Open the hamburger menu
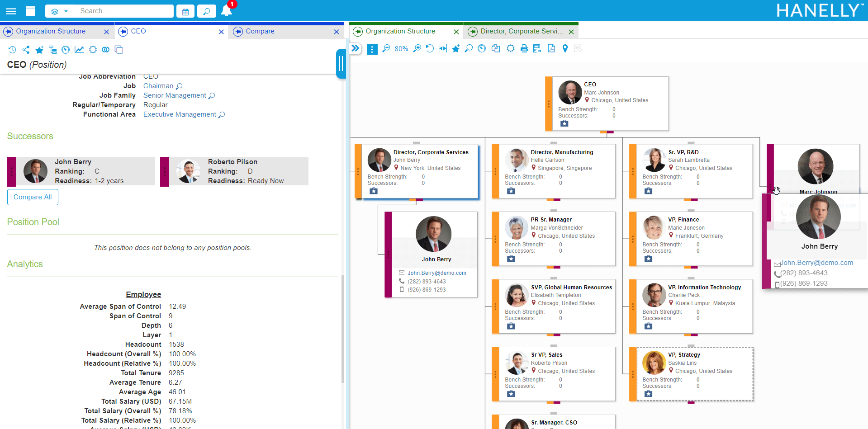The height and width of the screenshot is (429, 868). point(10,11)
